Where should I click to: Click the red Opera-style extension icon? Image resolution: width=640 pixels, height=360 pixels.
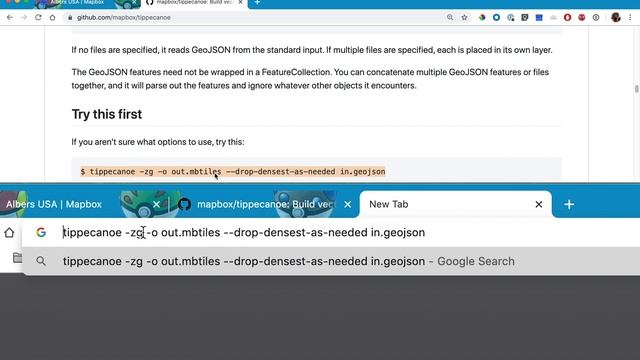[x=567, y=17]
